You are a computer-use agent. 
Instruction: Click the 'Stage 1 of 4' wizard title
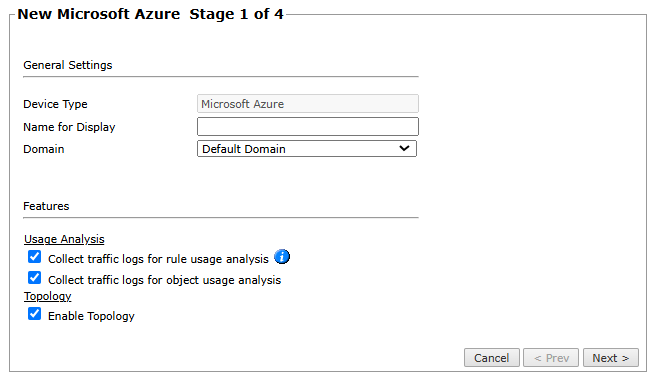pyautogui.click(x=236, y=14)
